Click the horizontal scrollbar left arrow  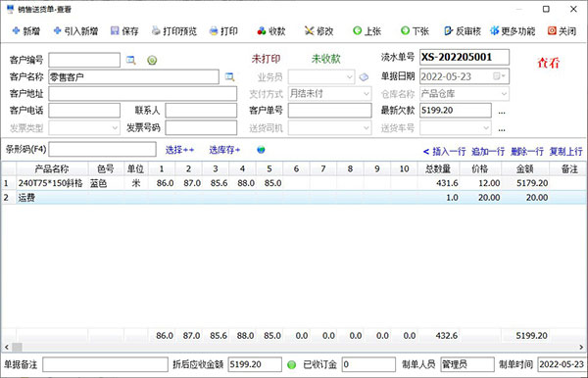tap(7, 348)
